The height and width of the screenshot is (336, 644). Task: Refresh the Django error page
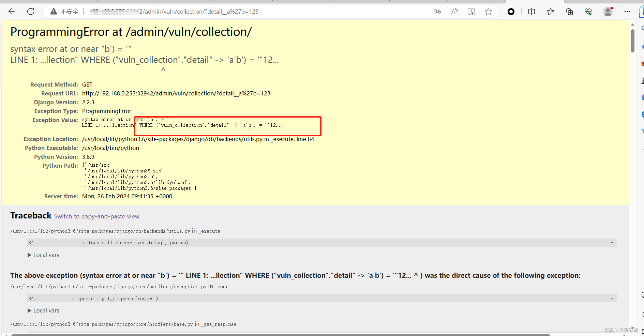pyautogui.click(x=30, y=11)
